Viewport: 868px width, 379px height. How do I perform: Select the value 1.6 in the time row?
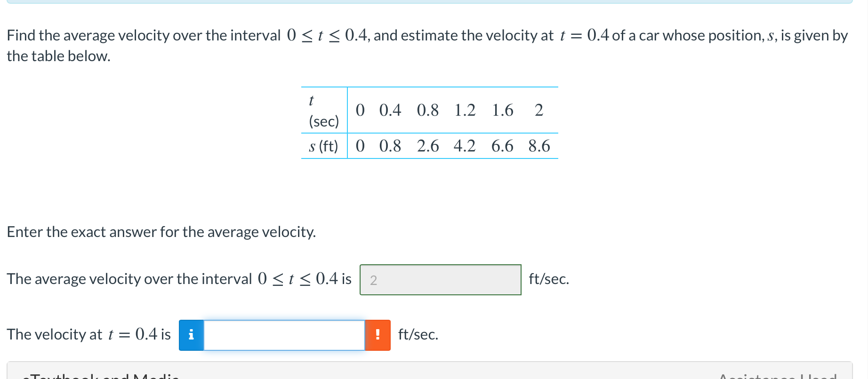coord(501,110)
